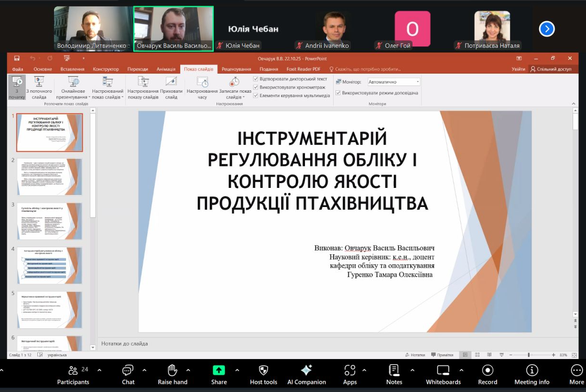
Task: Select slide 3 thumbnail in the panel
Action: tap(50, 221)
